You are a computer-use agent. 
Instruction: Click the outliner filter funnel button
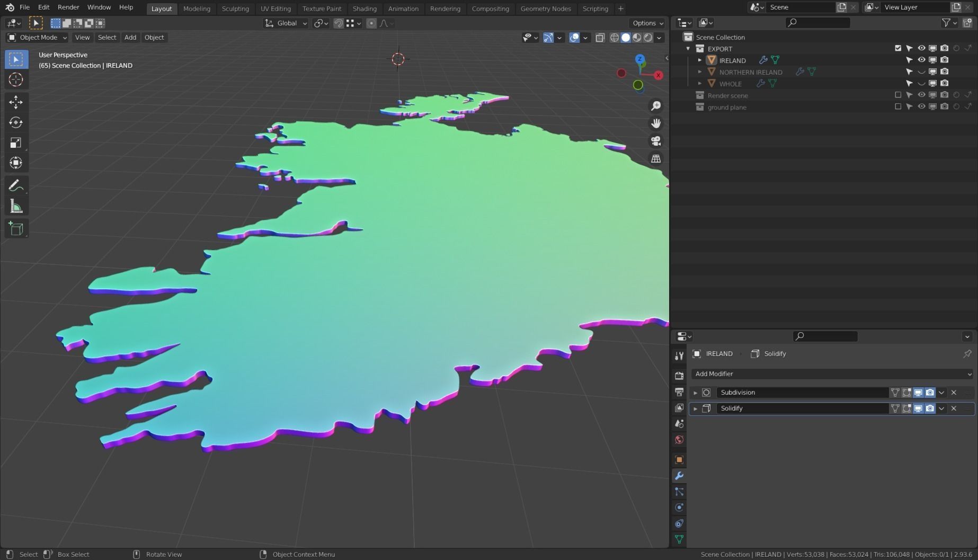tap(946, 23)
